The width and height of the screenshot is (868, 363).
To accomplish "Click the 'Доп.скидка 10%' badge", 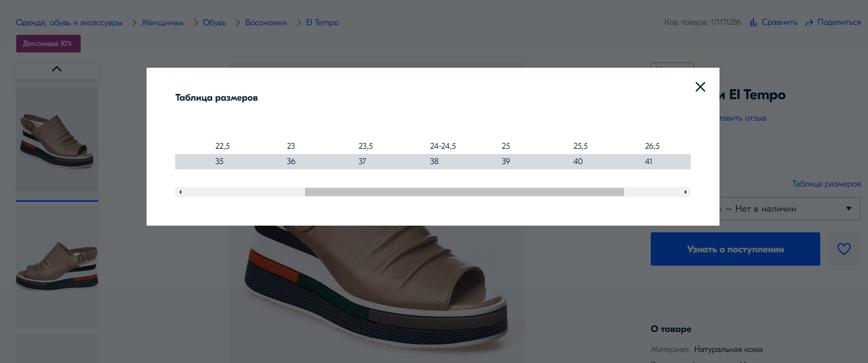I will coord(48,43).
